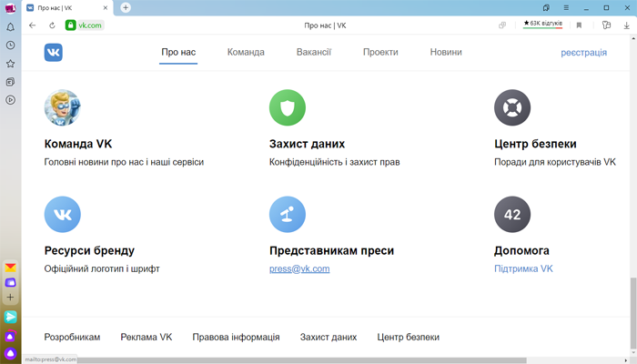Open the Правова інформація footer link

[x=236, y=338]
